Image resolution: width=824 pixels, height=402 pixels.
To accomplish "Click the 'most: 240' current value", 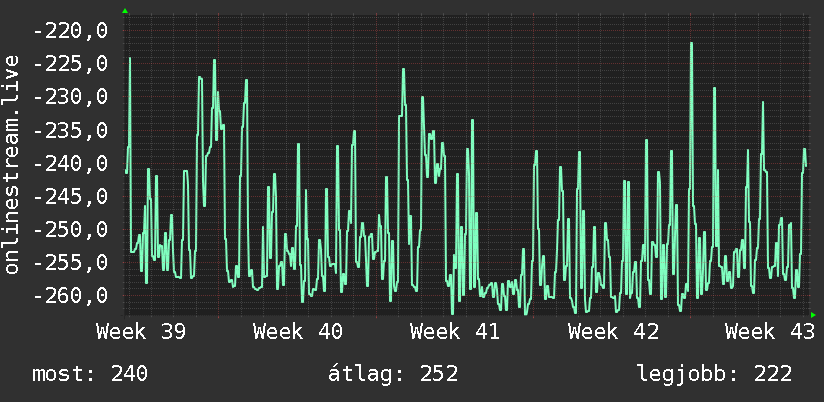I will point(90,374).
